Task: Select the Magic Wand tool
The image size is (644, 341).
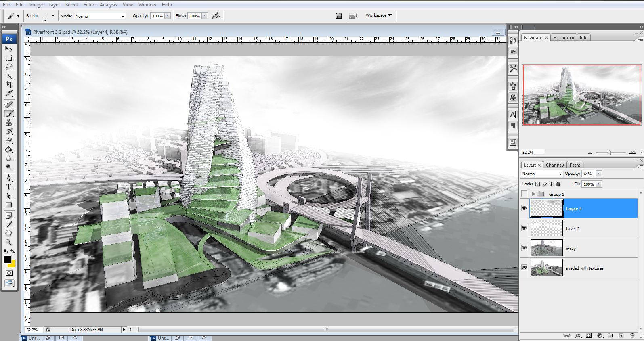Action: pyautogui.click(x=9, y=76)
